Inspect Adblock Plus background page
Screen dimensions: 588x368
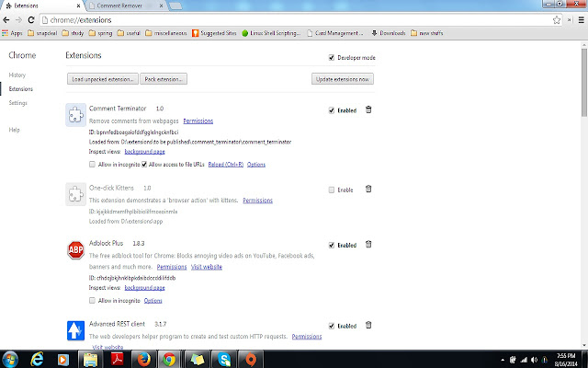point(145,288)
